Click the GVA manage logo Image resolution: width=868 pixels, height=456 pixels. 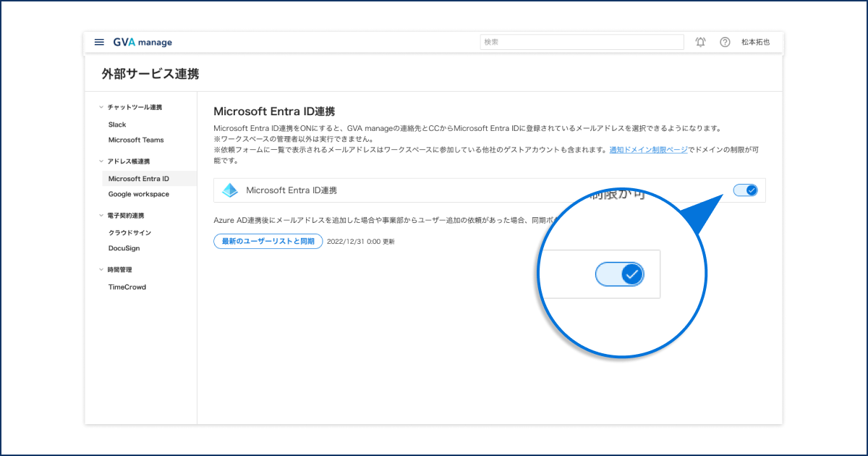pyautogui.click(x=142, y=42)
